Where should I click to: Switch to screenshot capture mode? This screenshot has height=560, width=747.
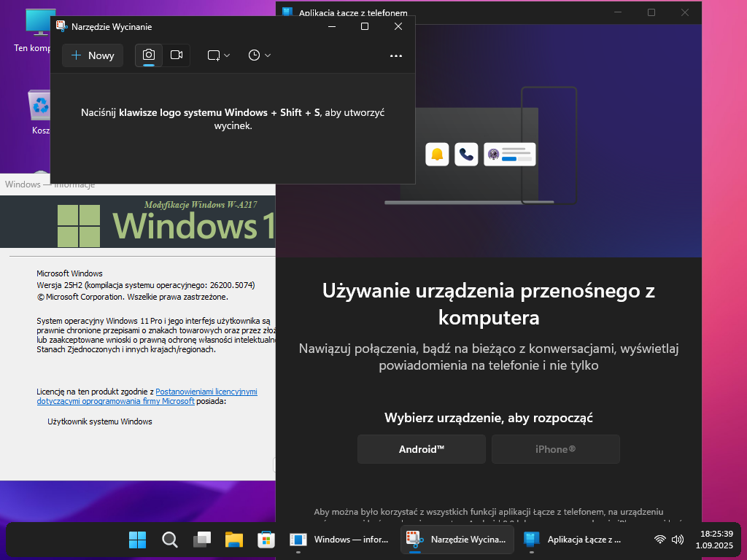pos(149,55)
